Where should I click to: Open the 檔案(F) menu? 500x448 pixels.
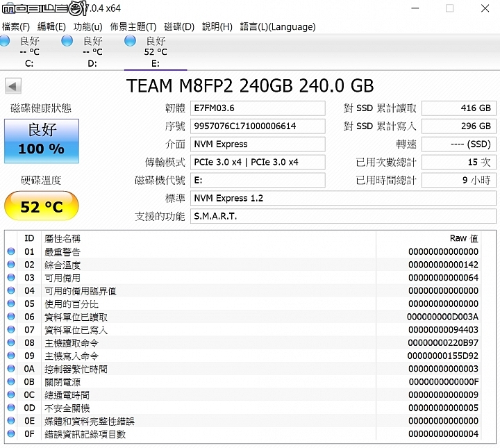(15, 26)
